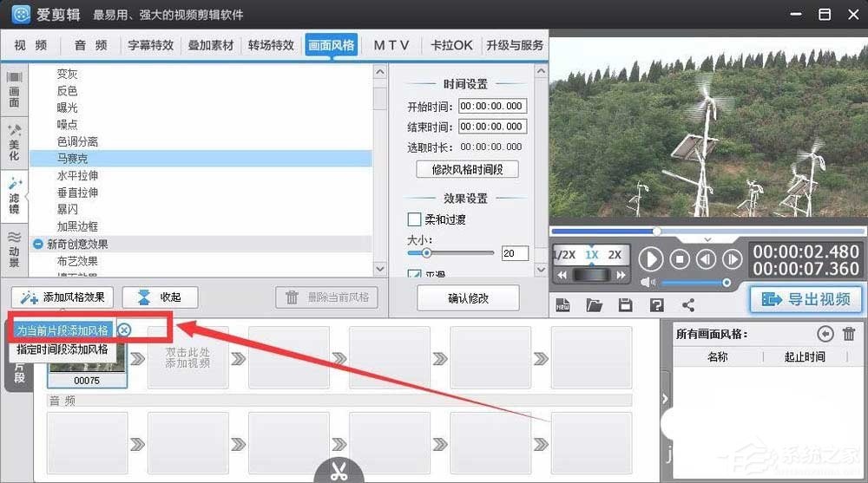
Task: Click the 大小 value field
Action: [x=515, y=253]
